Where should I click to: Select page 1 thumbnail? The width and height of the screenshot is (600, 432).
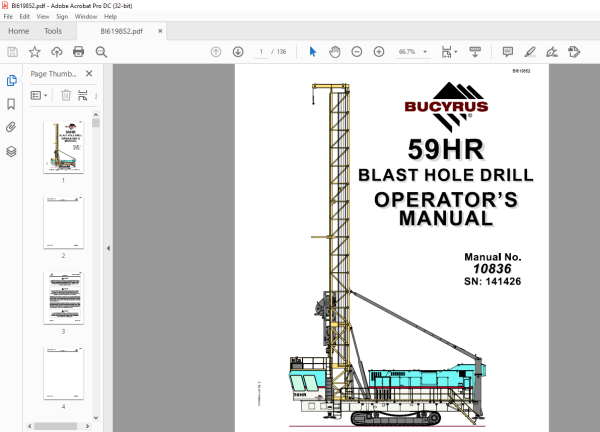click(x=64, y=147)
